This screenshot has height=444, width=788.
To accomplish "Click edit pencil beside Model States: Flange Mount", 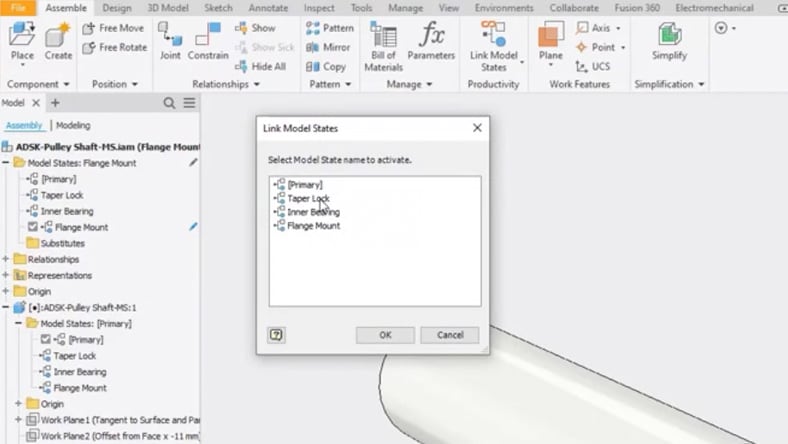I will point(193,162).
